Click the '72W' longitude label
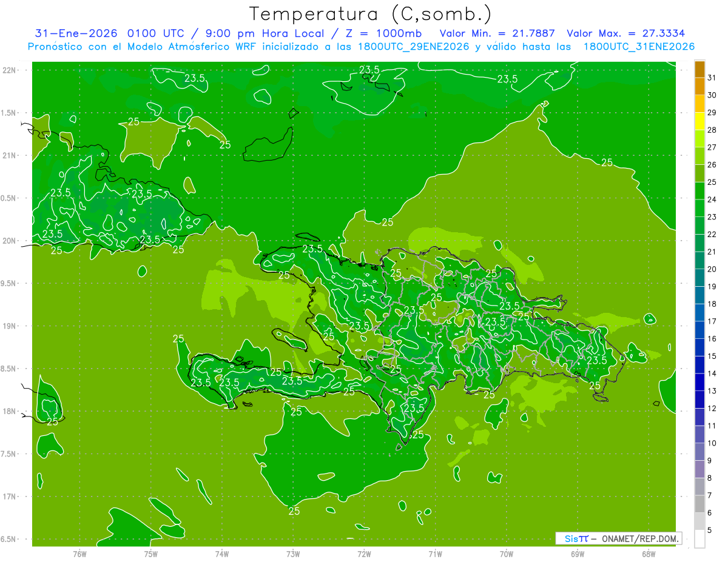 (364, 554)
